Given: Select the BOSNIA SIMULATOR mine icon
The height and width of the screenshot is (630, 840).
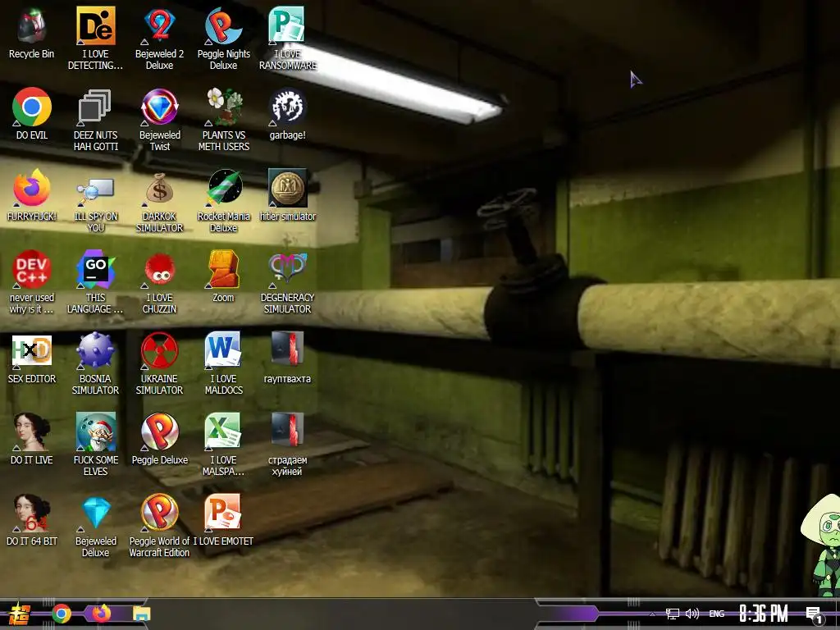Looking at the screenshot, I should (95, 351).
